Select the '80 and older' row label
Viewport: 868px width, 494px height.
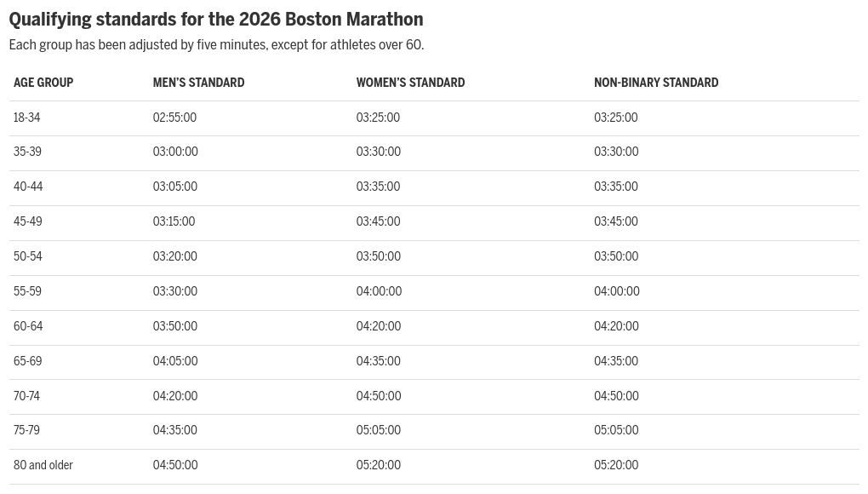point(43,465)
